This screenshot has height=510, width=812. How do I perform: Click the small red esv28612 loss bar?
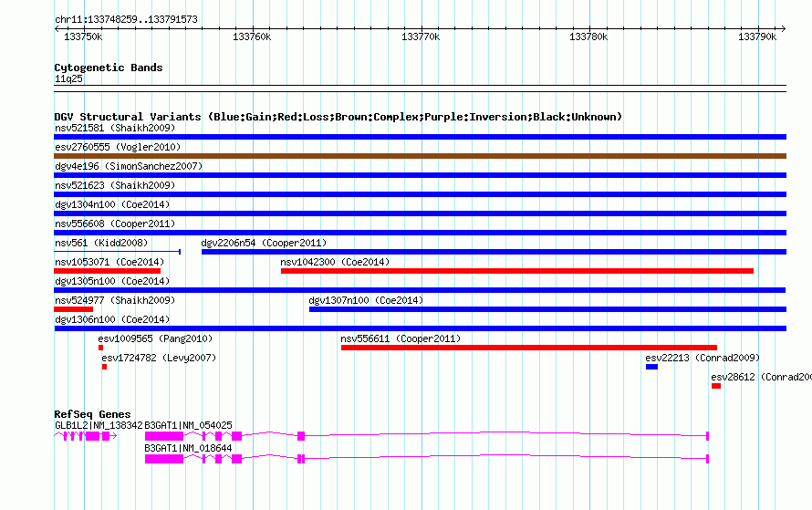click(x=716, y=386)
